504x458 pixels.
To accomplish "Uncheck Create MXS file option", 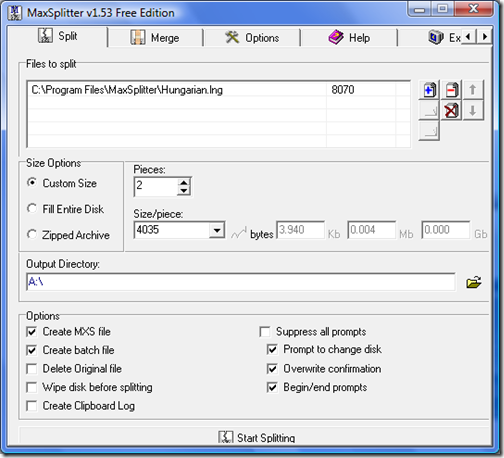I will (x=32, y=332).
